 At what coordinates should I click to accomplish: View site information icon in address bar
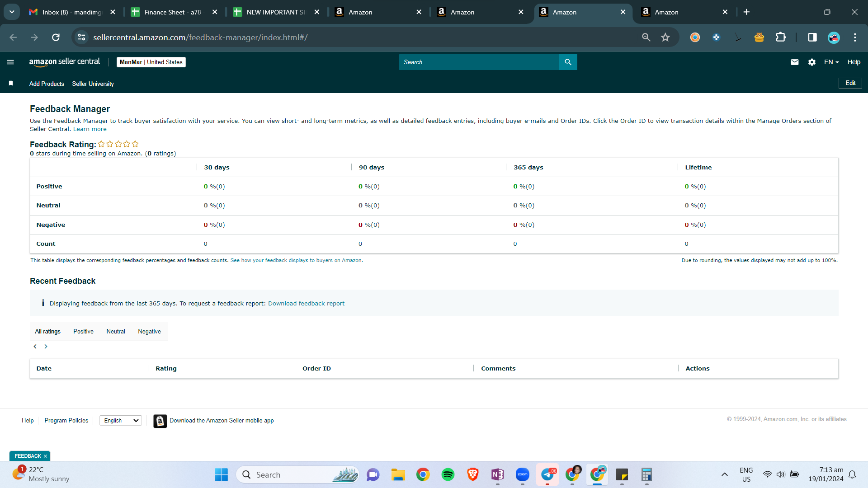[x=81, y=38]
